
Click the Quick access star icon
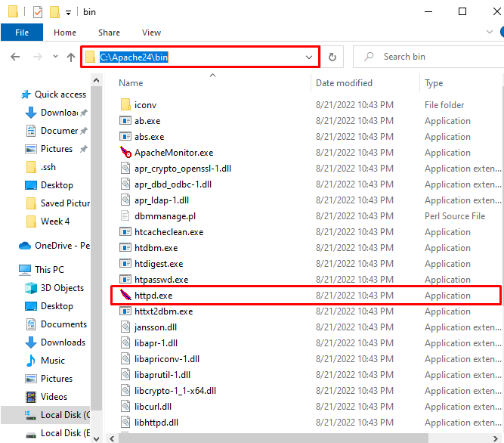(x=26, y=94)
